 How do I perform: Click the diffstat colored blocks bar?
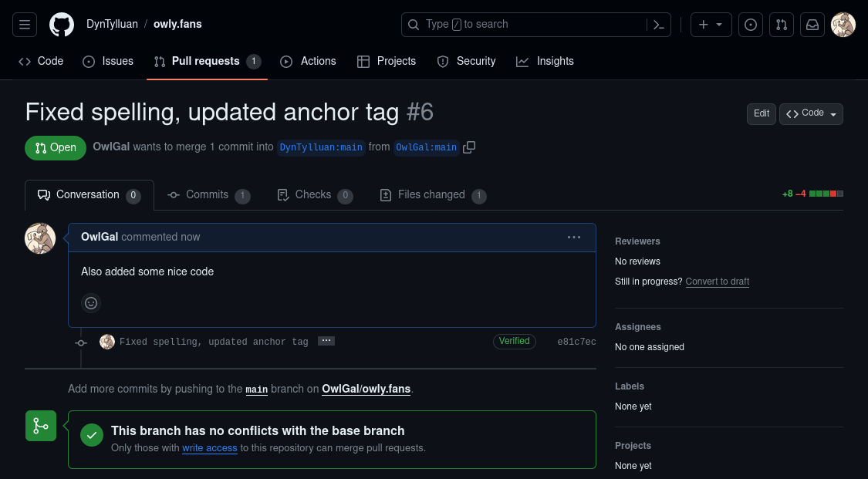coord(826,194)
